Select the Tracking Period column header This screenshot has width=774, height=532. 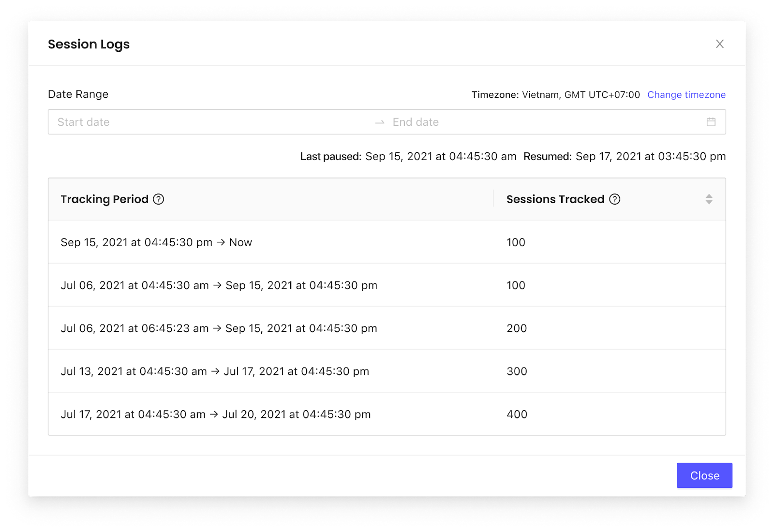point(271,199)
